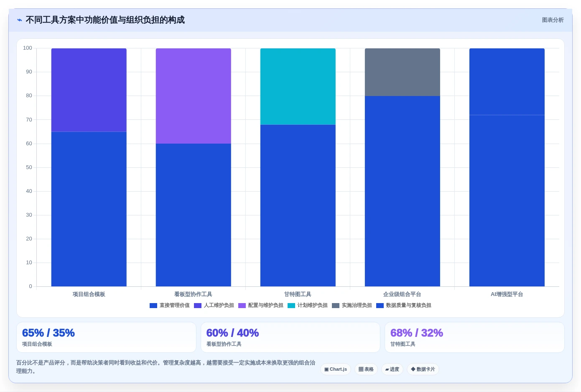Click the cyan 计划维护负担 bar segment

click(x=298, y=86)
